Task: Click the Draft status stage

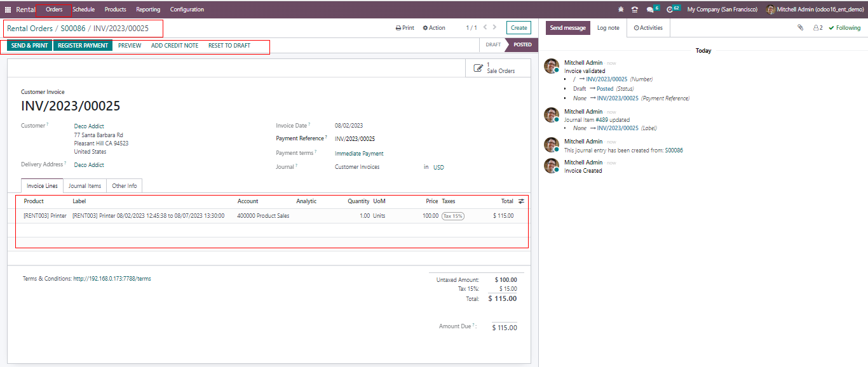Action: (x=493, y=45)
